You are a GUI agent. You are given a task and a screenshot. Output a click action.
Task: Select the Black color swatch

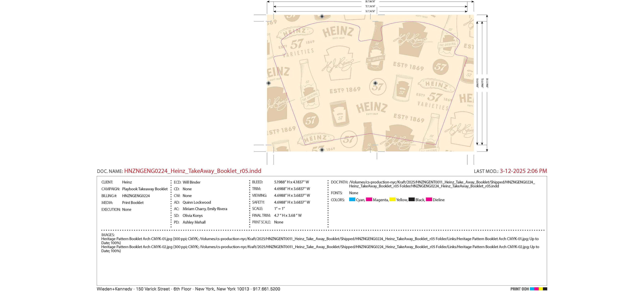pos(412,199)
